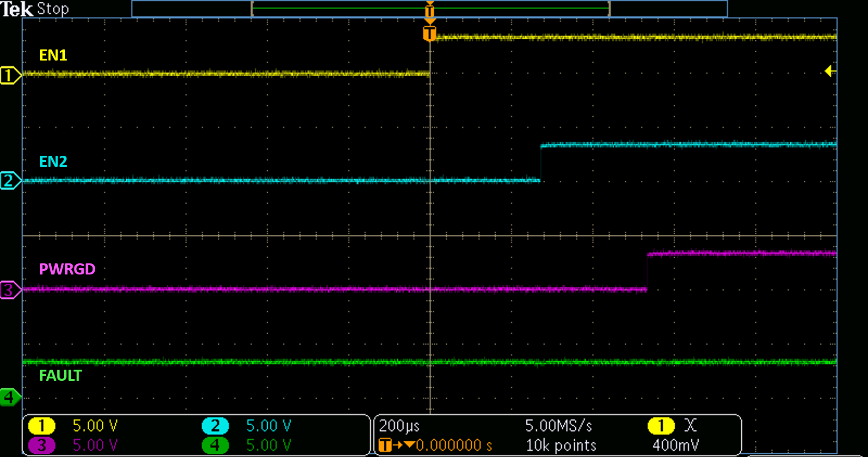Click the orange T icon in trigger readout
The width and height of the screenshot is (868, 457).
point(384,445)
